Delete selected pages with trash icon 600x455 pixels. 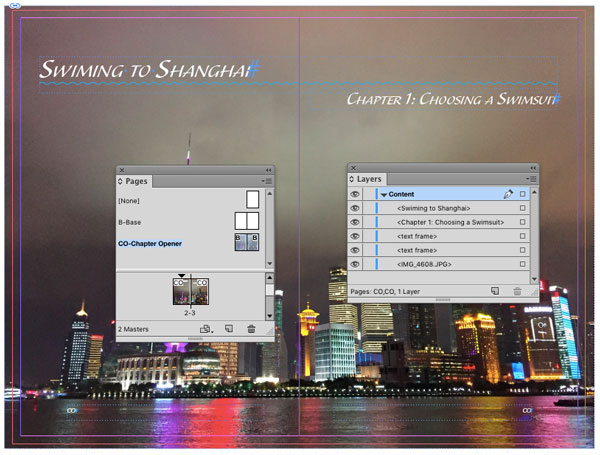[251, 328]
